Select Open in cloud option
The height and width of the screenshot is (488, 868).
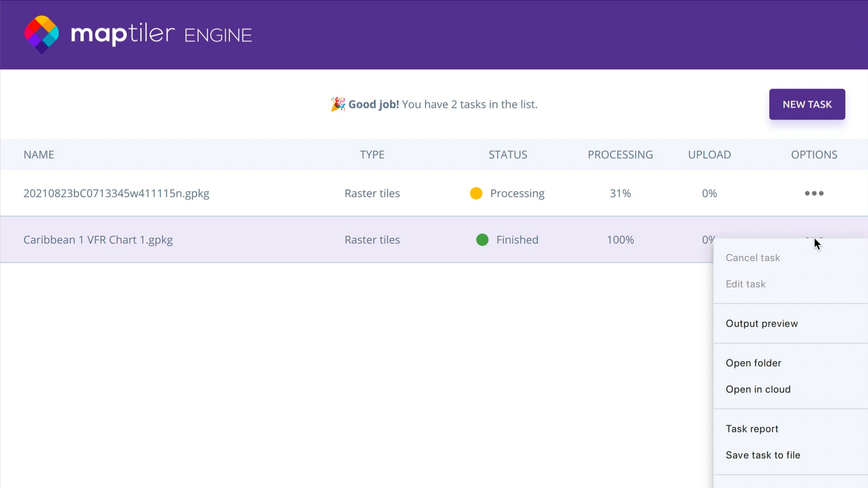(758, 389)
